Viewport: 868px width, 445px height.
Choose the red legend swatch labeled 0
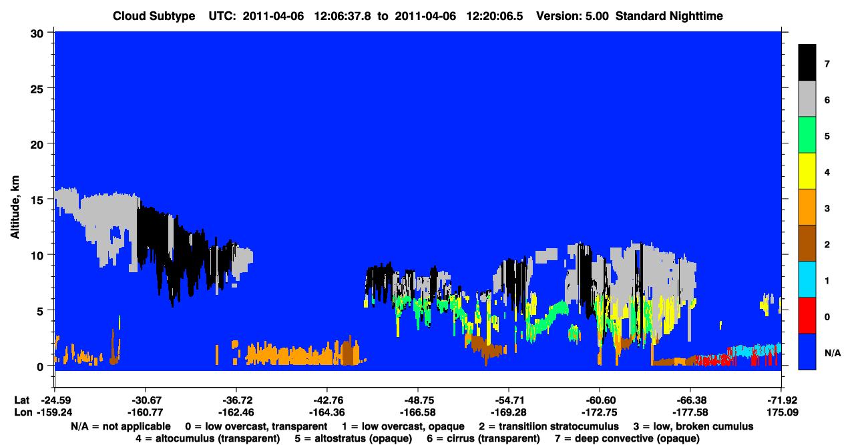[x=807, y=316]
